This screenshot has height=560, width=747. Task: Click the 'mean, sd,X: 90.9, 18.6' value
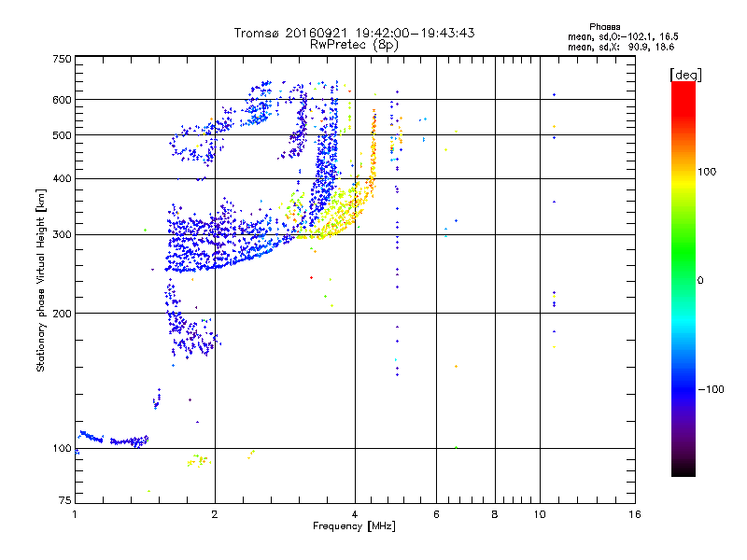(x=621, y=47)
